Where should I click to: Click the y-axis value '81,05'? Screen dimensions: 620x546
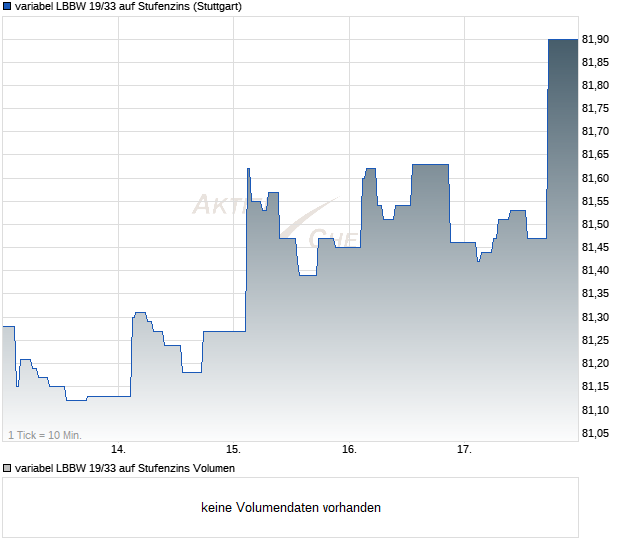(595, 433)
